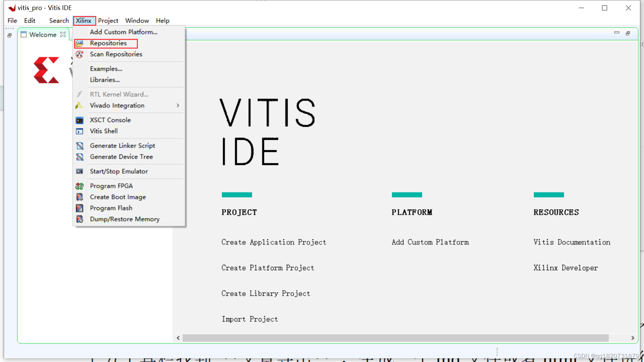Screen dimensions: 644x362
Task: Click the Start/Stop Emulator icon
Action: point(79,172)
